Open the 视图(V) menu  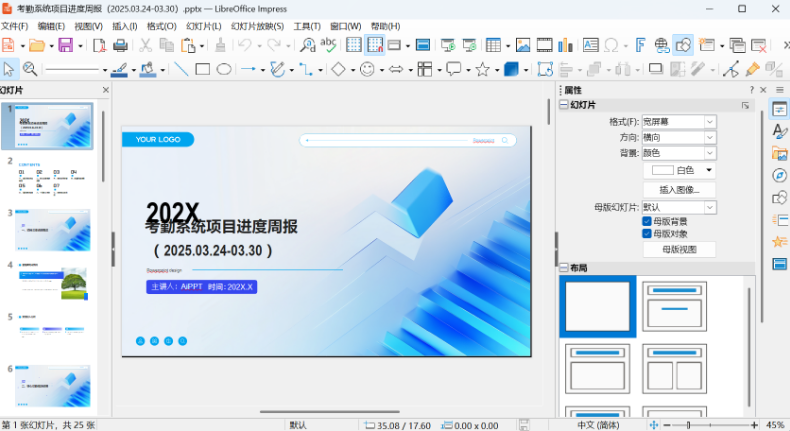89,26
